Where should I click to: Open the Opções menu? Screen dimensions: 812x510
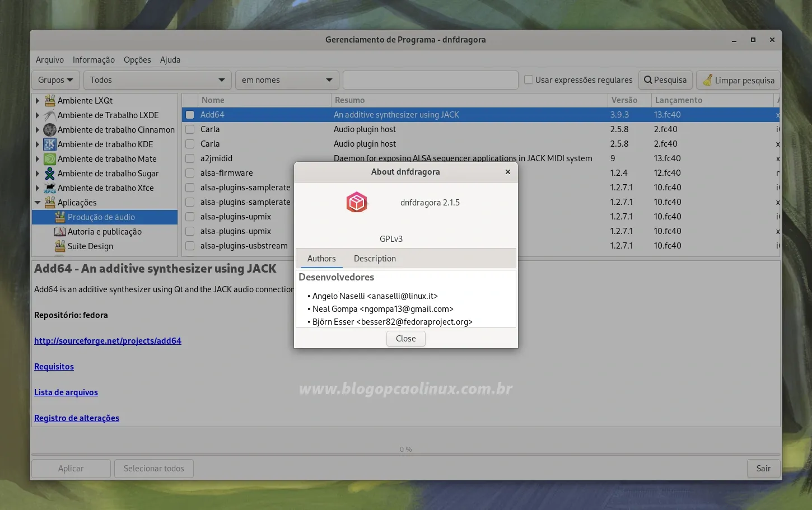pyautogui.click(x=137, y=60)
